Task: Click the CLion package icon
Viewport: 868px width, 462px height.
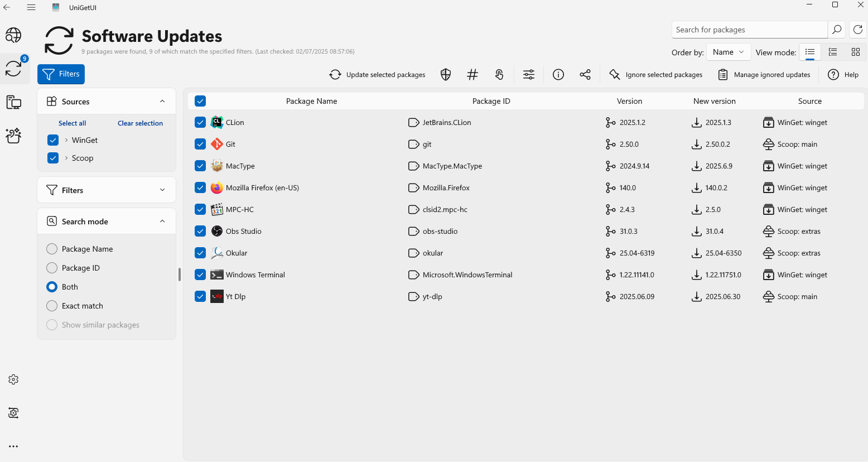Action: [x=217, y=122]
